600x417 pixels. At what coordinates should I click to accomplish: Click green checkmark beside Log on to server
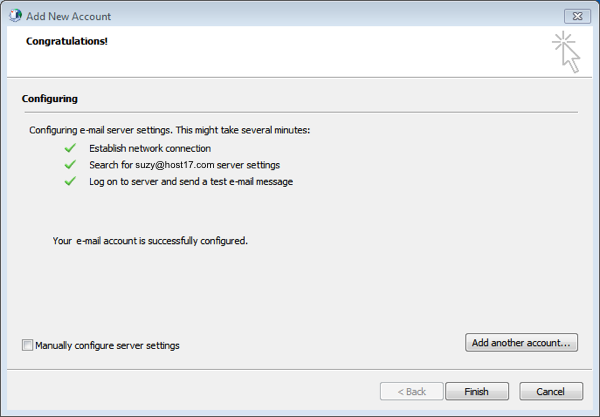(70, 181)
